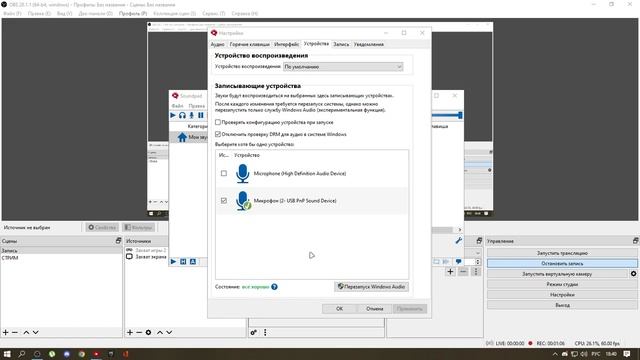The width and height of the screenshot is (640, 360).
Task: Open the OBS Профиль menu
Action: click(x=133, y=13)
